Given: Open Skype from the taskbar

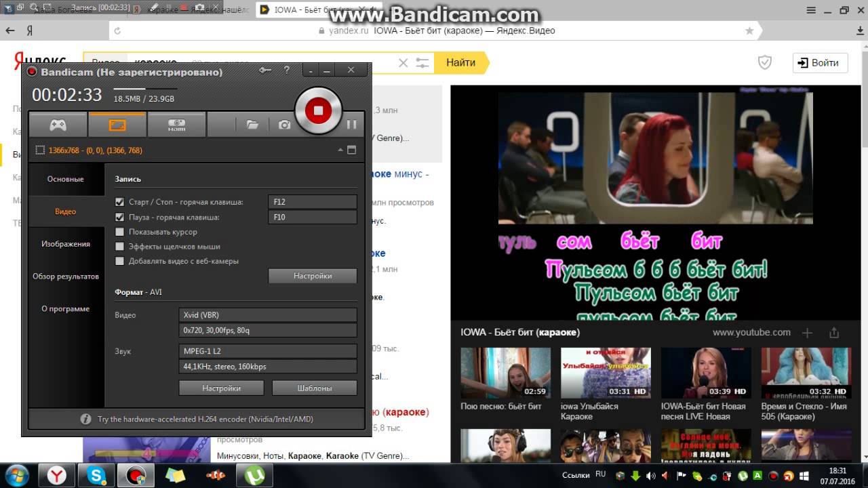Looking at the screenshot, I should point(97,475).
